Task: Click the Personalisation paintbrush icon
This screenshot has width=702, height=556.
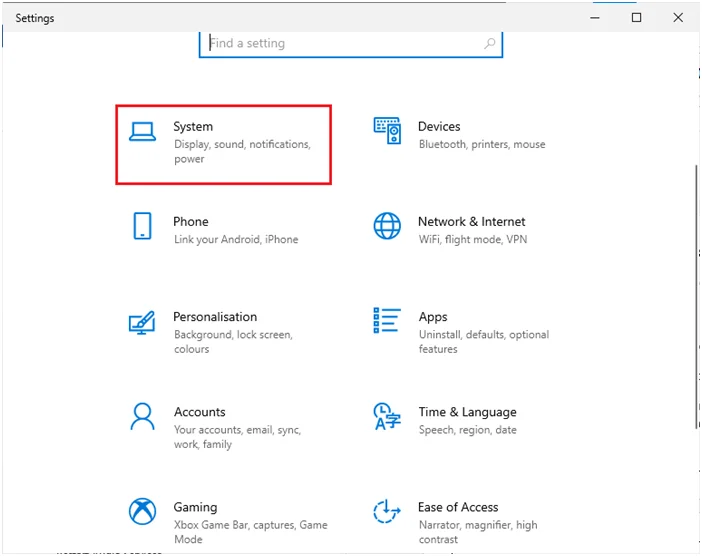Action: pos(142,323)
